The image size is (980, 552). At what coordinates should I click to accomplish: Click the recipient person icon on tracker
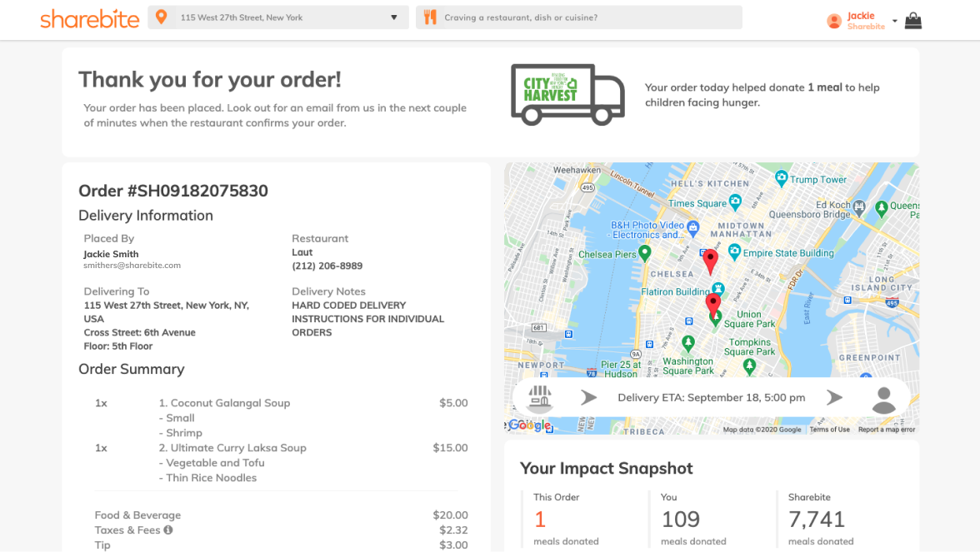(883, 399)
